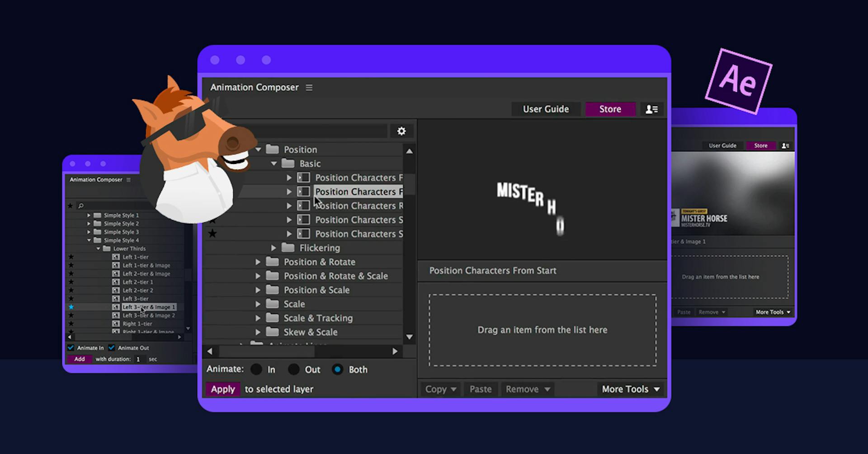Apply preset to selected layer
This screenshot has height=454, width=868.
point(222,389)
